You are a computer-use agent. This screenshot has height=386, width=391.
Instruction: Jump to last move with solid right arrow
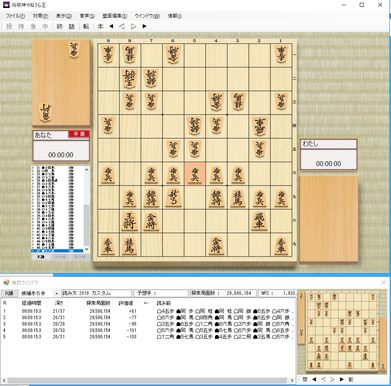144,26
